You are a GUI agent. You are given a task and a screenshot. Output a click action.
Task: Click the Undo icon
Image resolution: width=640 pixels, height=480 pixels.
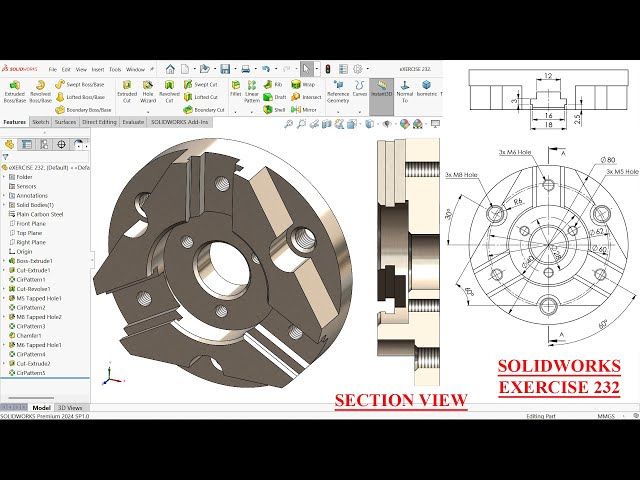[266, 69]
